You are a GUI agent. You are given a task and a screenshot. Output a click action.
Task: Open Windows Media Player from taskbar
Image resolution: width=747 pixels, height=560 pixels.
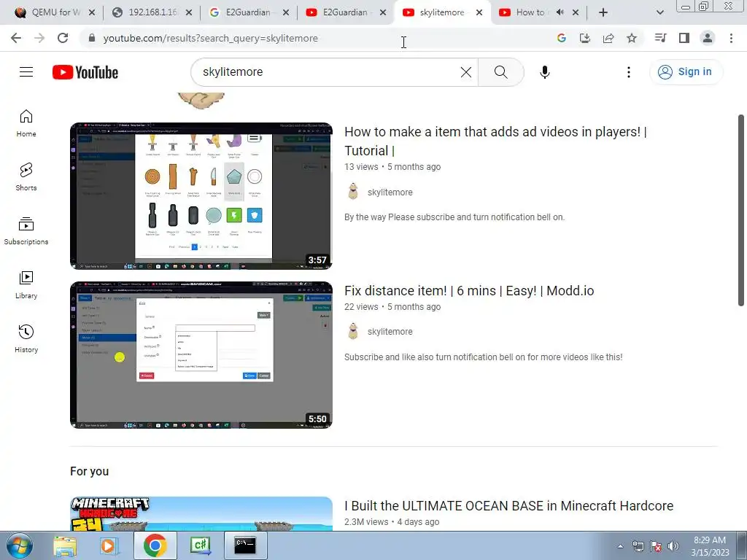[109, 545]
